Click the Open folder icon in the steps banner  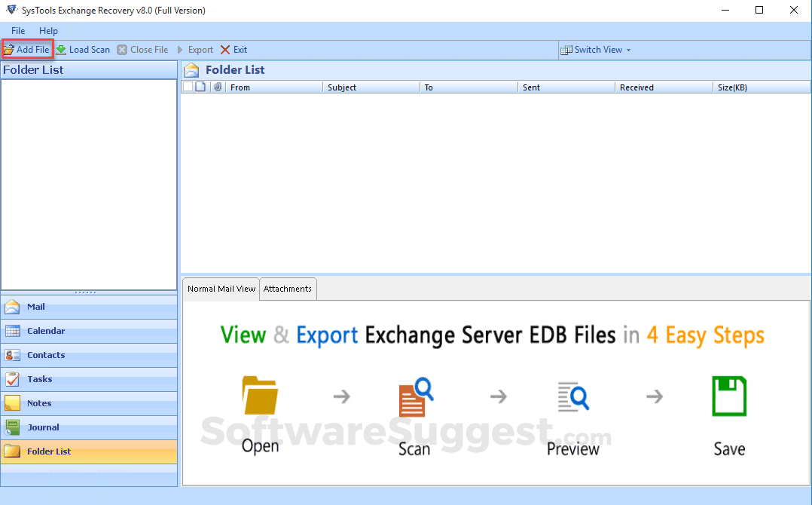(260, 395)
